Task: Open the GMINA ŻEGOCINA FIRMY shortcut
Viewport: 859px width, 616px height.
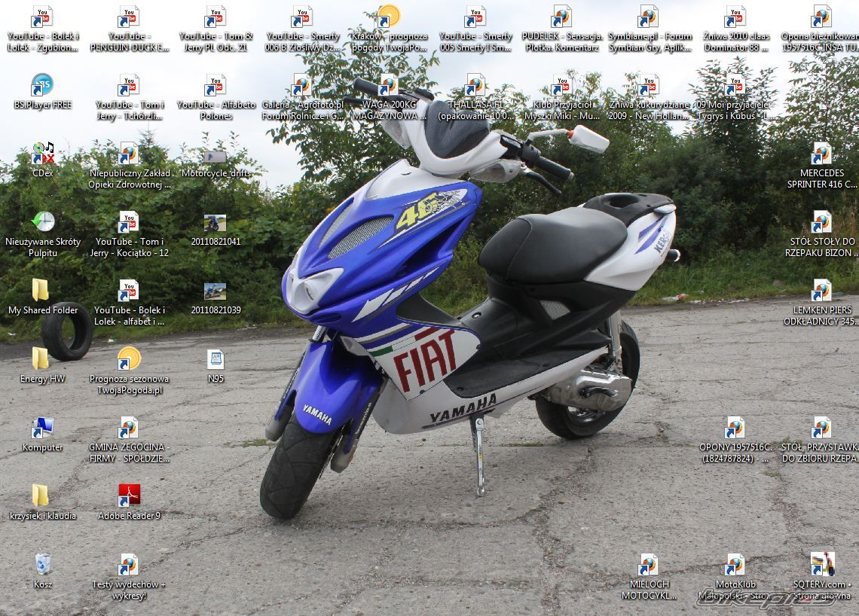Action: point(129,428)
